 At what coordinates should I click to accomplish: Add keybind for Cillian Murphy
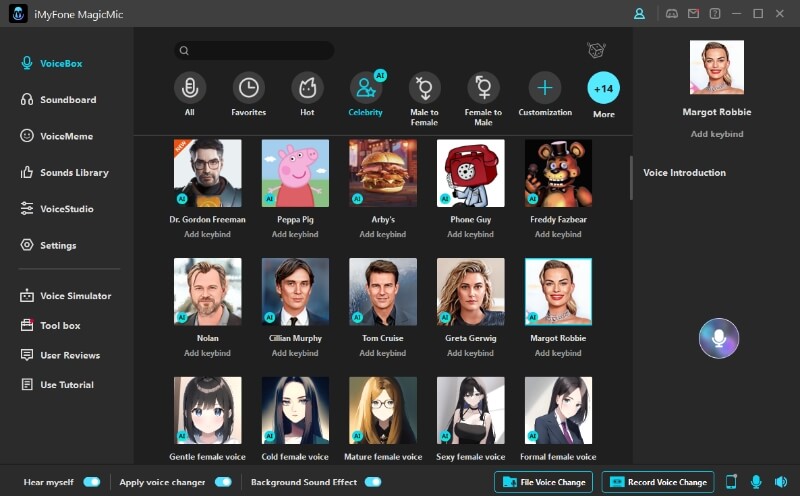click(295, 353)
